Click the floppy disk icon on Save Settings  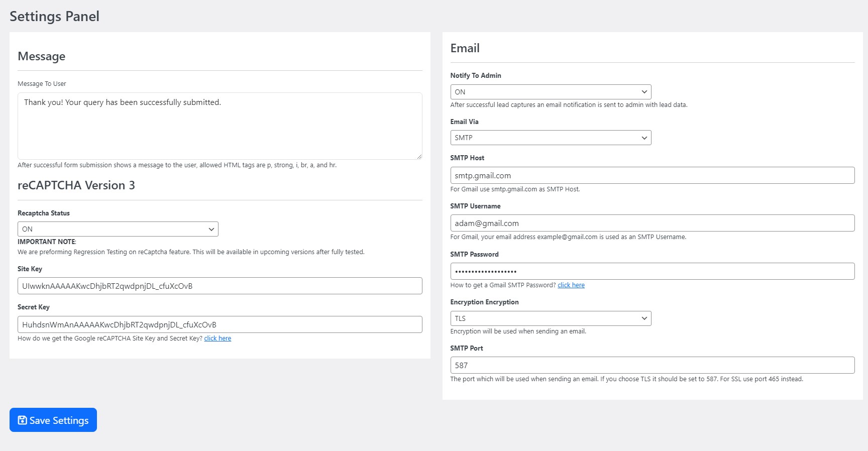22,420
